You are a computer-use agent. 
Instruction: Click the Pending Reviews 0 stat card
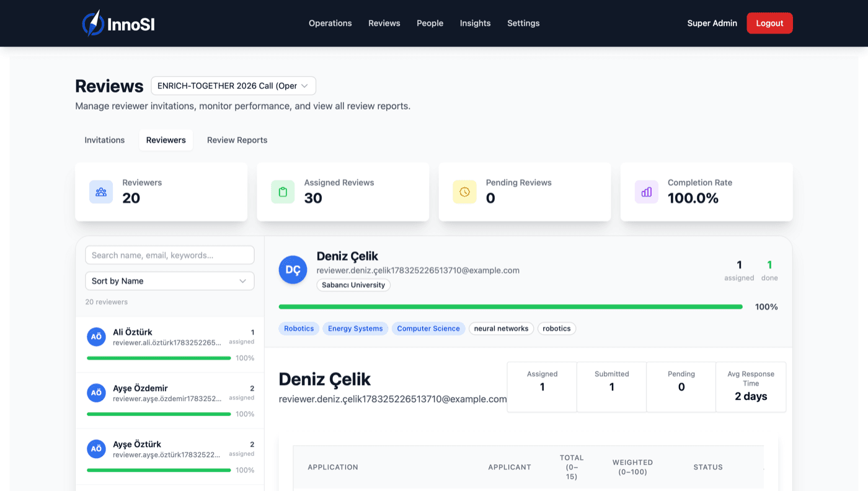525,192
